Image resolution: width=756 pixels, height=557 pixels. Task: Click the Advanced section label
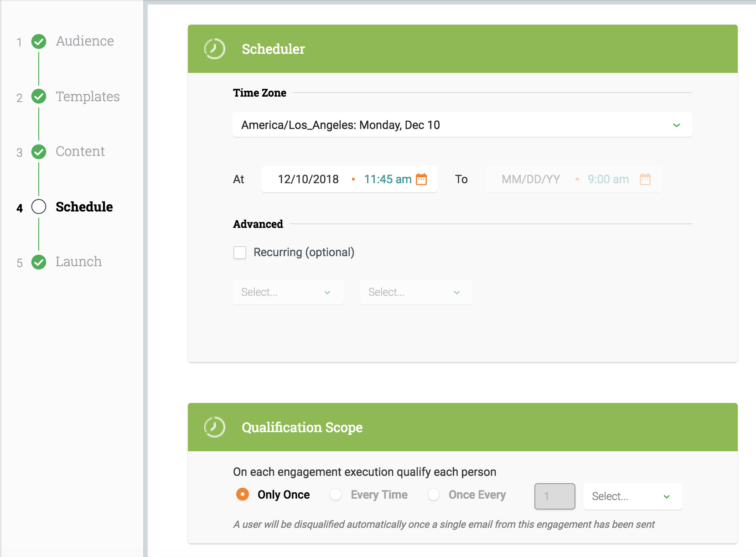click(258, 224)
